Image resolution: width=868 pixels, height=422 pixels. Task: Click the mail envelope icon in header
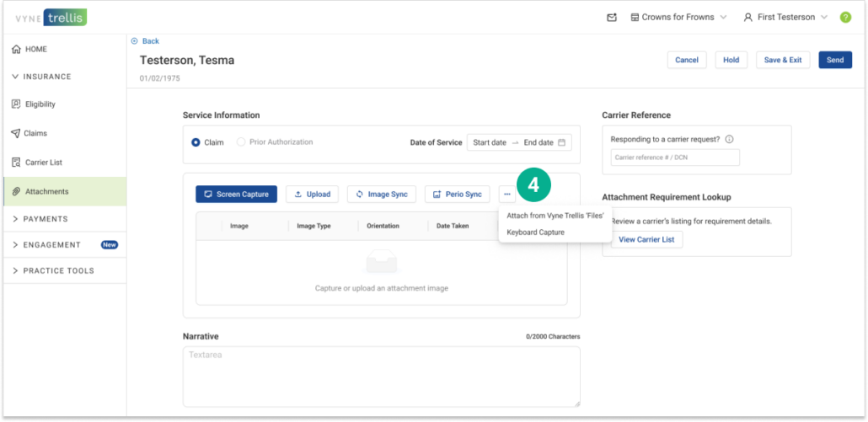[x=612, y=18]
